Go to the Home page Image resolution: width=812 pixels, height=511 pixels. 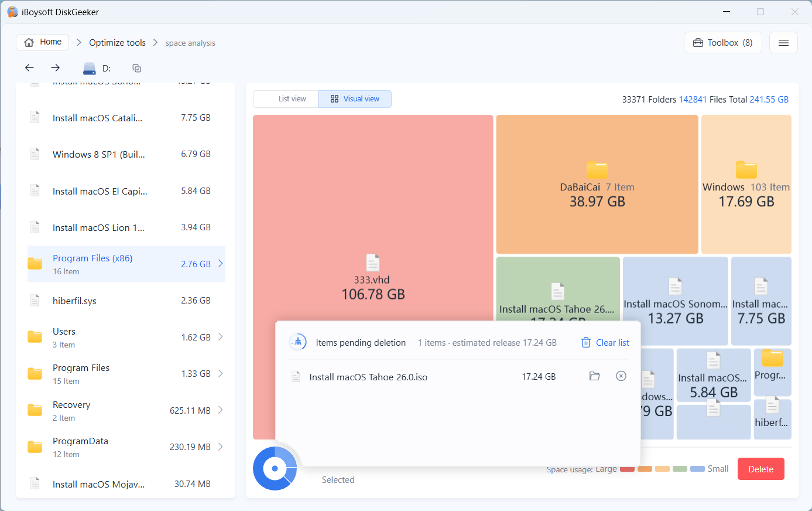(x=43, y=42)
